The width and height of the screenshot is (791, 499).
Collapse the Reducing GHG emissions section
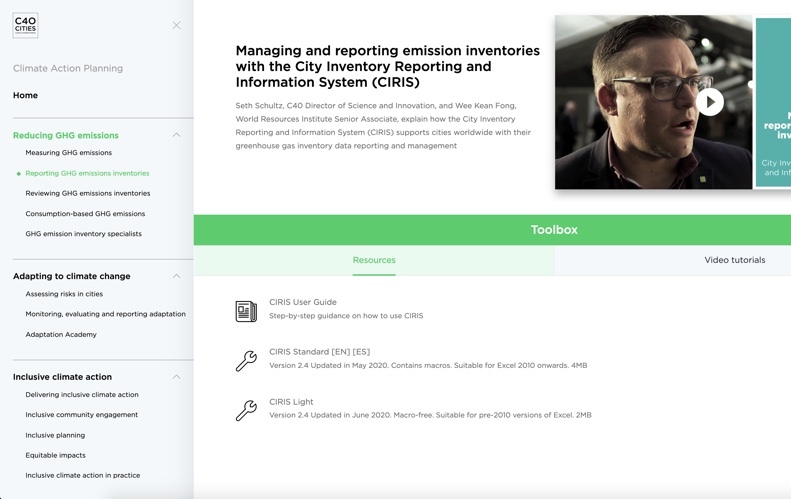click(176, 135)
